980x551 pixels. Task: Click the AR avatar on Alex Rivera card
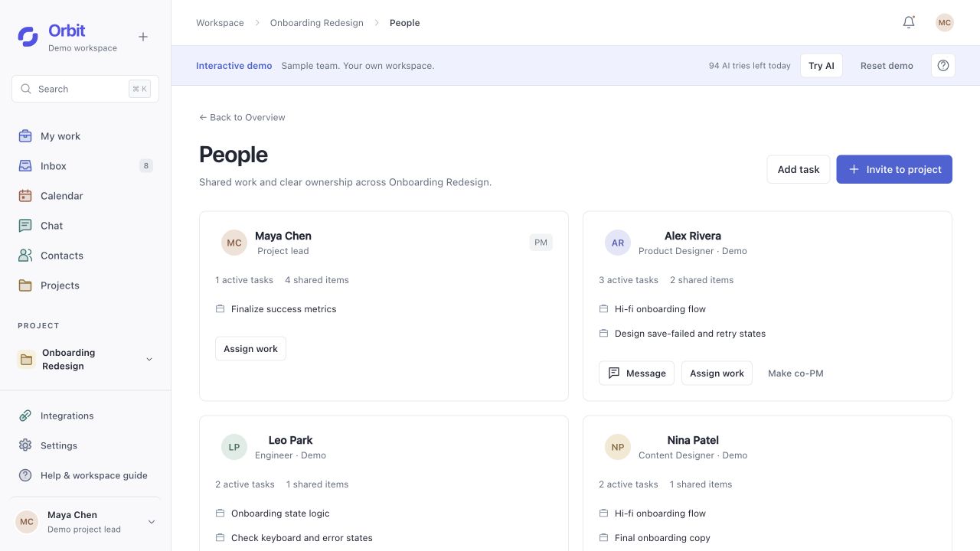click(618, 243)
